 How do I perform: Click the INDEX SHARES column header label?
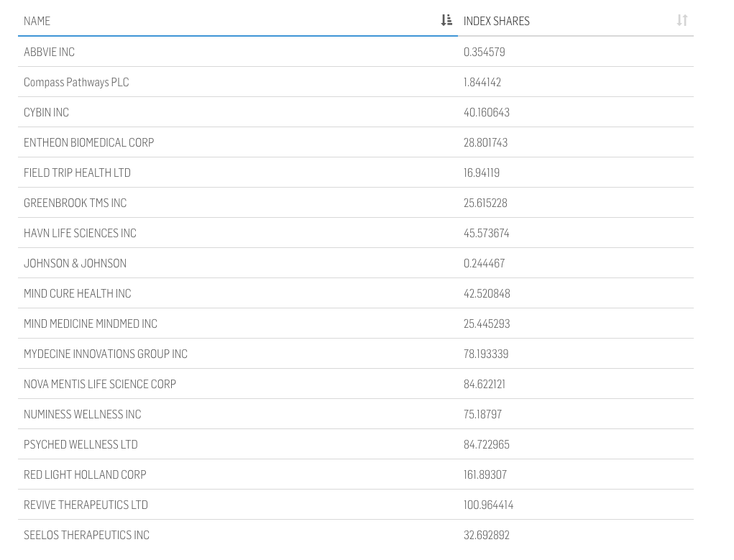tap(496, 21)
